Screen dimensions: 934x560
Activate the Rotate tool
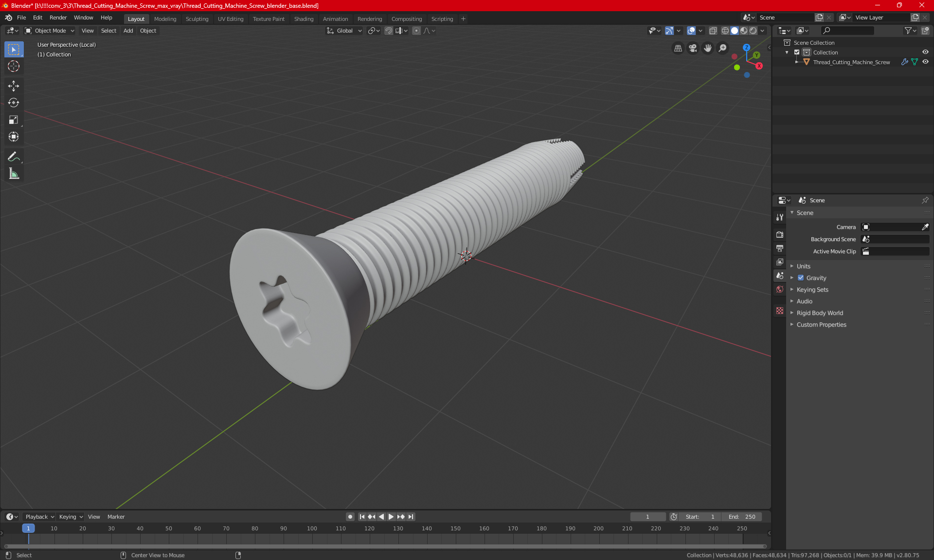(x=14, y=103)
